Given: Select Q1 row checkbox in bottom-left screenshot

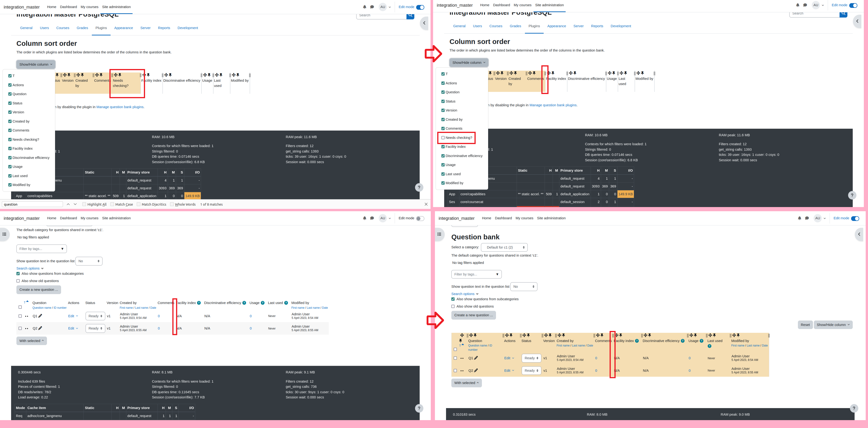Looking at the screenshot, I should click(x=20, y=316).
